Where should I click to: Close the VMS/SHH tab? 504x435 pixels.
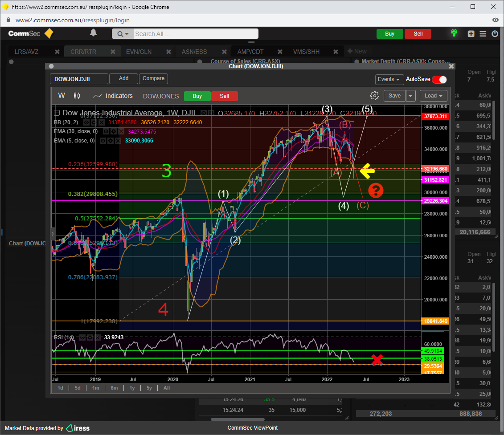click(x=336, y=52)
